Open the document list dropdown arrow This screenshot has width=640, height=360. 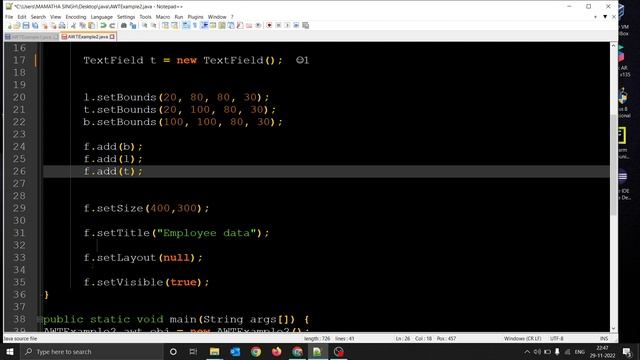click(605, 17)
